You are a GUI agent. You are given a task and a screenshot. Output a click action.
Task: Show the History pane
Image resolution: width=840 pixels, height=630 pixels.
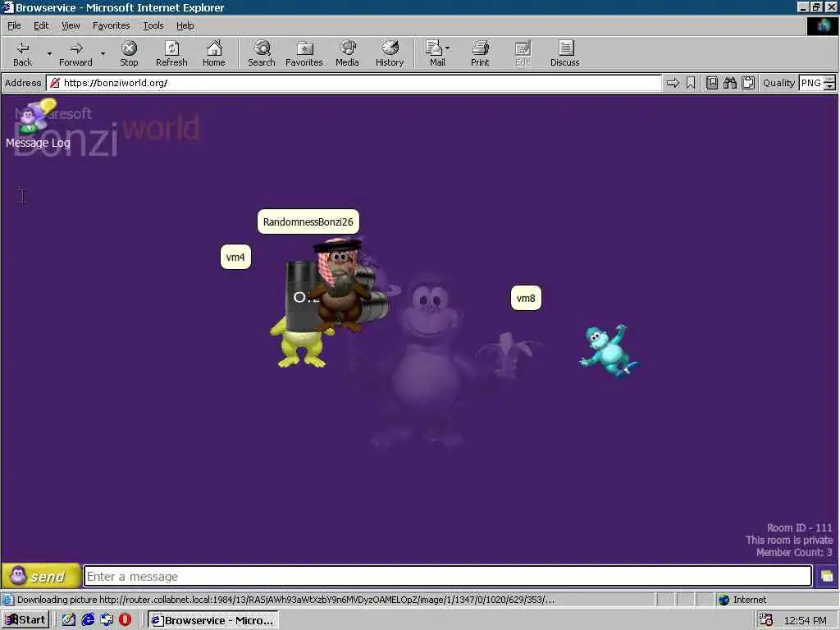(390, 53)
